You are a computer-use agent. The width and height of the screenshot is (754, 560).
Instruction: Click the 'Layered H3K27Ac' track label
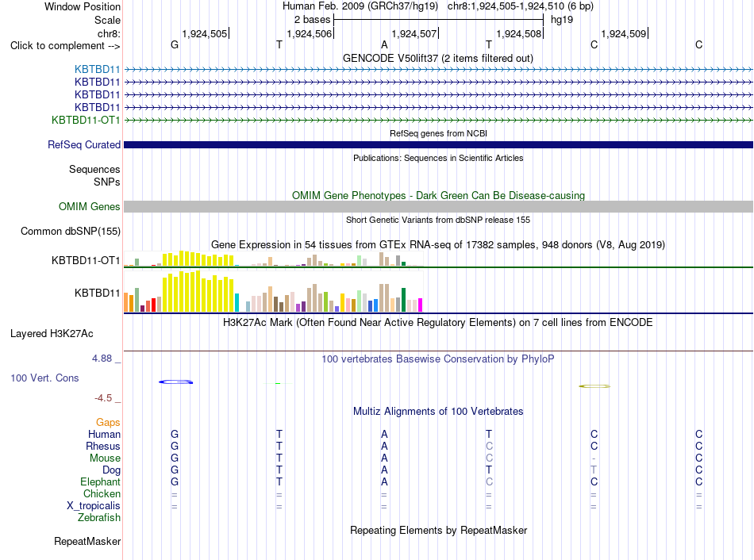(52, 334)
